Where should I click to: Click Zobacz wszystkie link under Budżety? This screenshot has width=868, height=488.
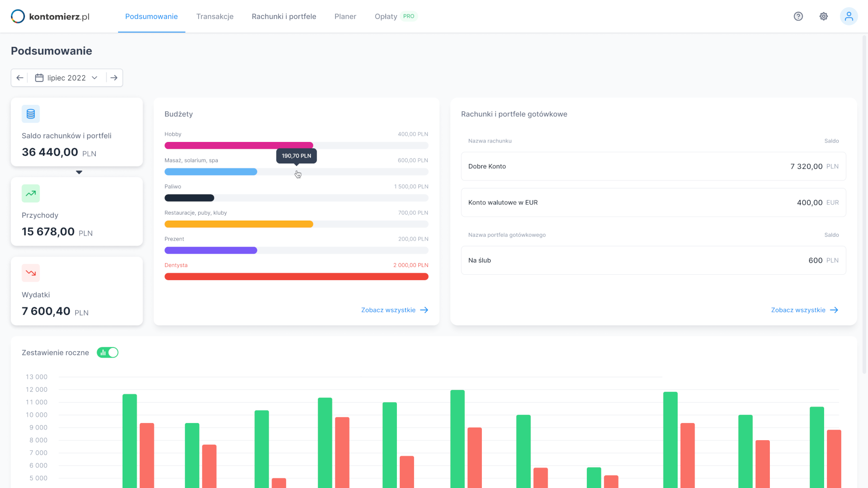click(x=394, y=310)
